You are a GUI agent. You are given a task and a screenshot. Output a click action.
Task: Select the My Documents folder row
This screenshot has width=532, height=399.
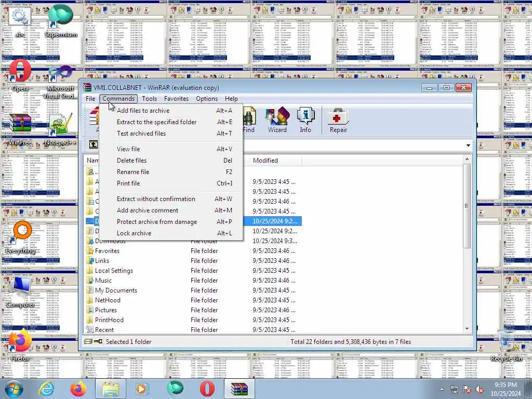[193, 290]
